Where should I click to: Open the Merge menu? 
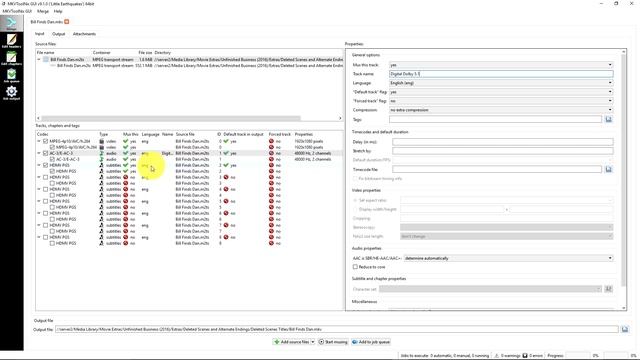pos(43,11)
